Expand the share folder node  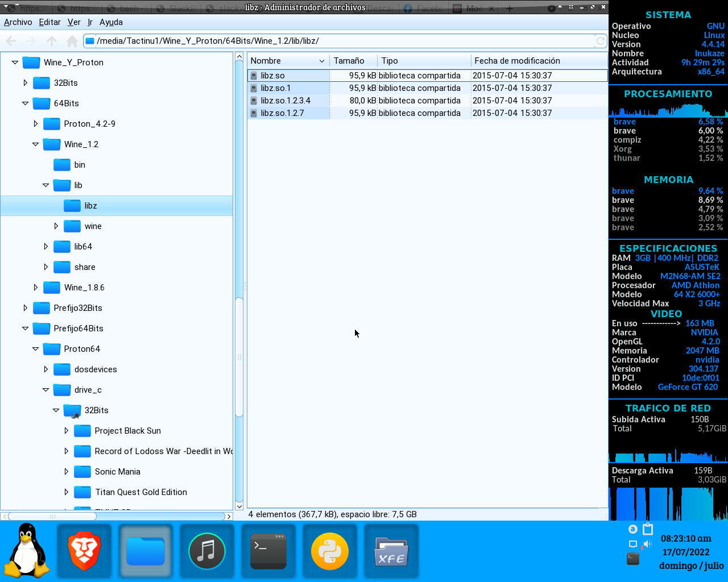[46, 267]
